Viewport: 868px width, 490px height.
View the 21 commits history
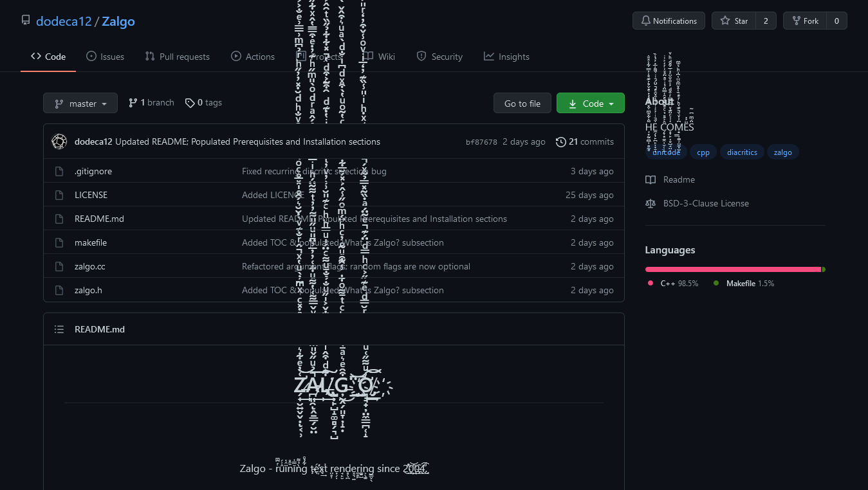[x=584, y=141]
